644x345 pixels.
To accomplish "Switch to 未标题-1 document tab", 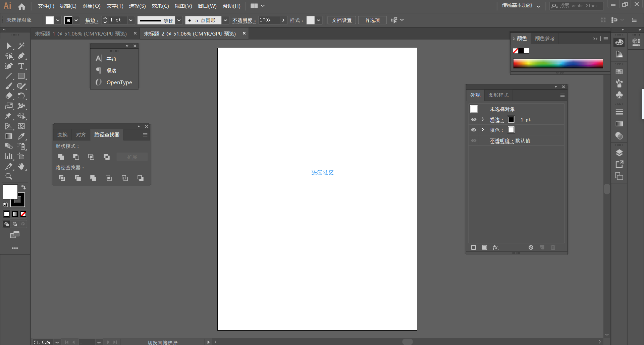I will (81, 34).
